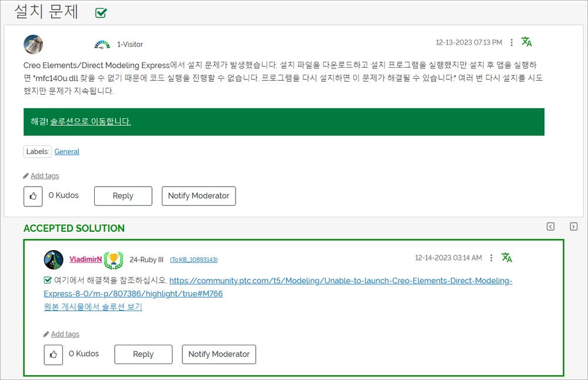The height and width of the screenshot is (380, 588).
Task: Go to next solution using the right arrow
Action: 573,226
